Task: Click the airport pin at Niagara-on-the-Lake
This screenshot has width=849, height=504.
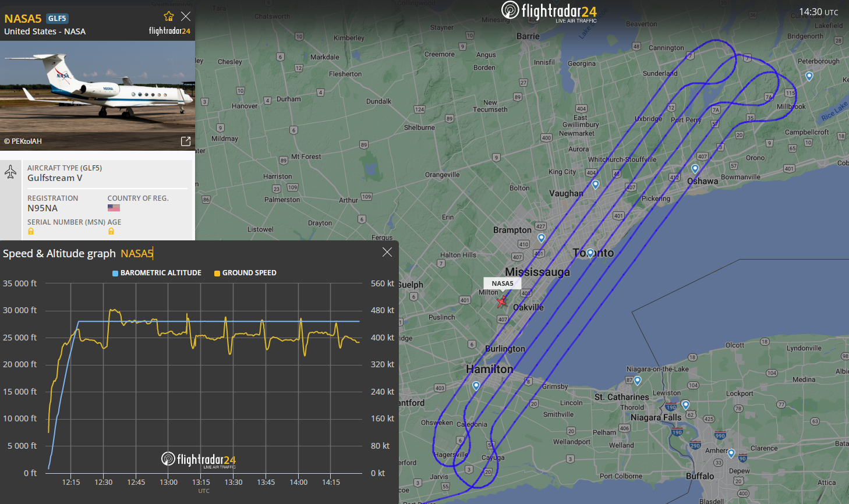Action: [637, 381]
